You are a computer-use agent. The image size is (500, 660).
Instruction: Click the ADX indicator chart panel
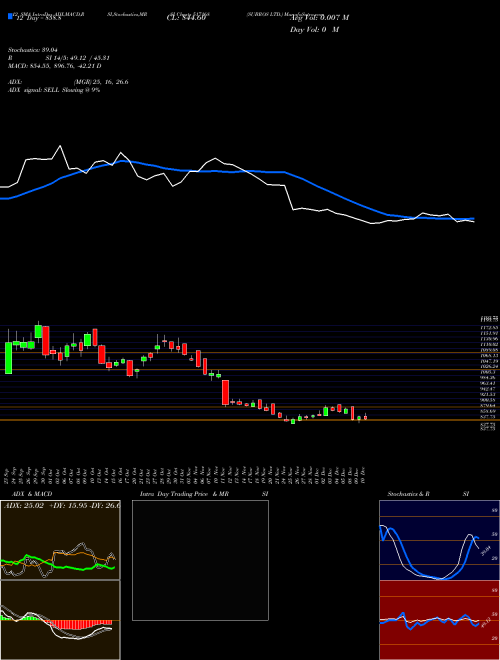coord(60,540)
